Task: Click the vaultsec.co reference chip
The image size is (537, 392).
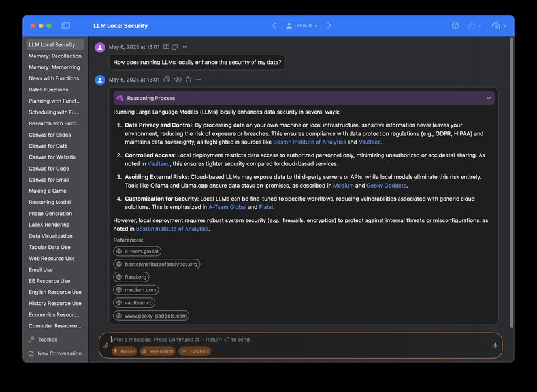Action: point(135,302)
